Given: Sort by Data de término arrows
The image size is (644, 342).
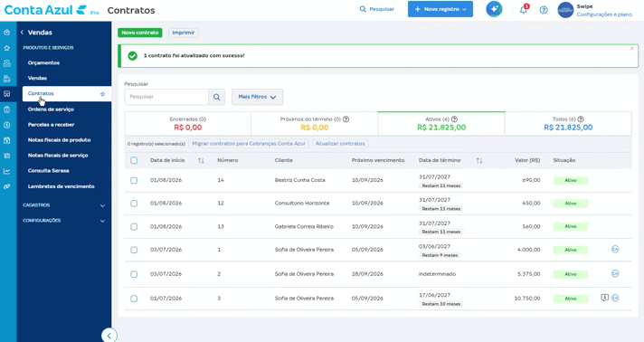Looking at the screenshot, I should click(x=479, y=161).
